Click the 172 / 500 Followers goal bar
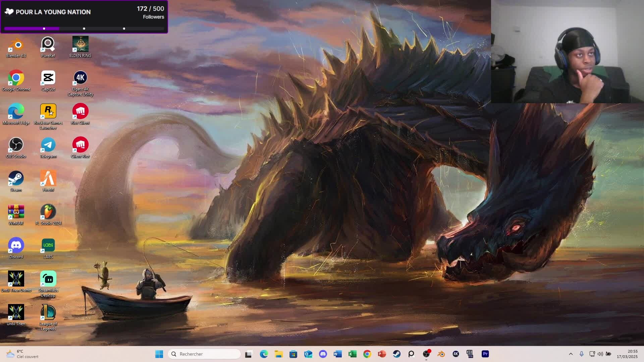The height and width of the screenshot is (362, 644). pyautogui.click(x=84, y=17)
